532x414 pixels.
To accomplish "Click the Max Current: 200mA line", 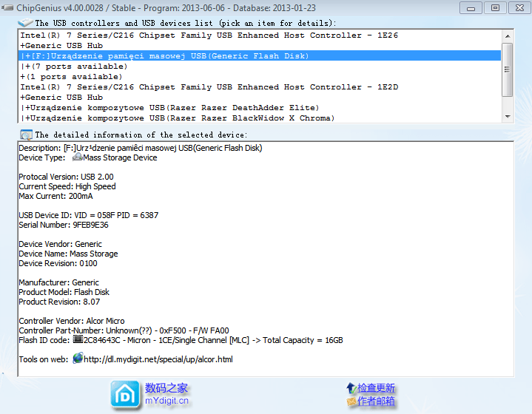I will point(55,196).
